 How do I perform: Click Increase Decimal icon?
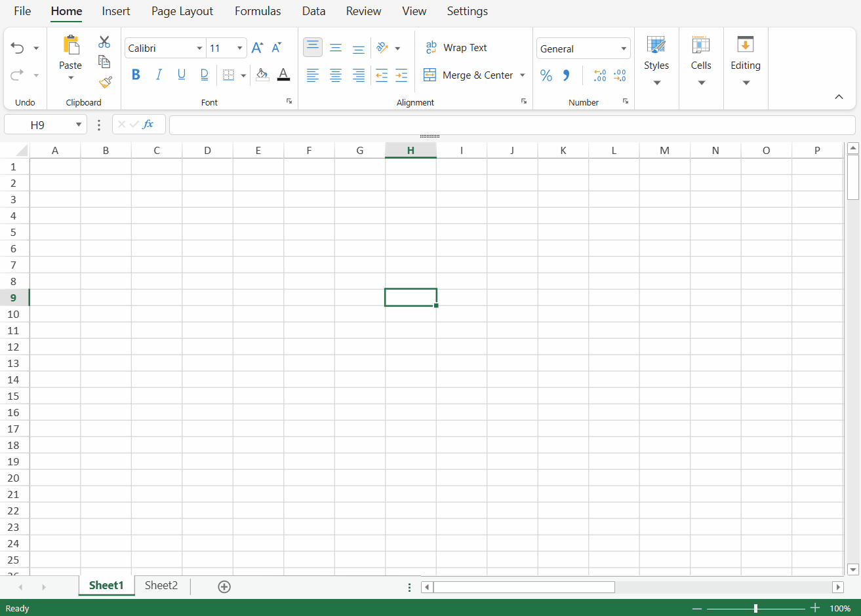pos(599,75)
